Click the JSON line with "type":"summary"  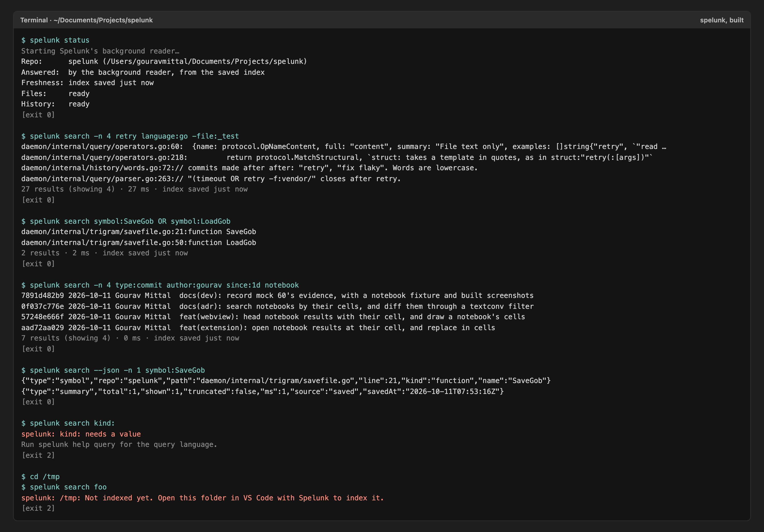262,391
